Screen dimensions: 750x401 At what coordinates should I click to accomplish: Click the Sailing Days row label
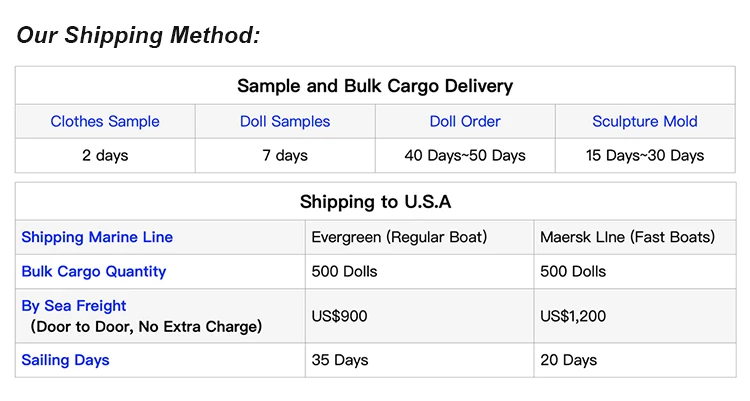65,360
